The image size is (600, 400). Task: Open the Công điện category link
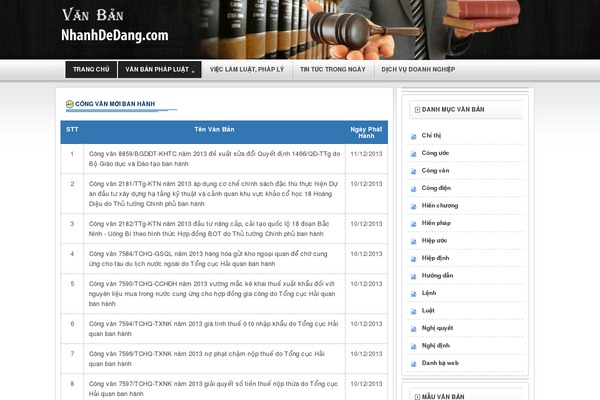click(436, 188)
